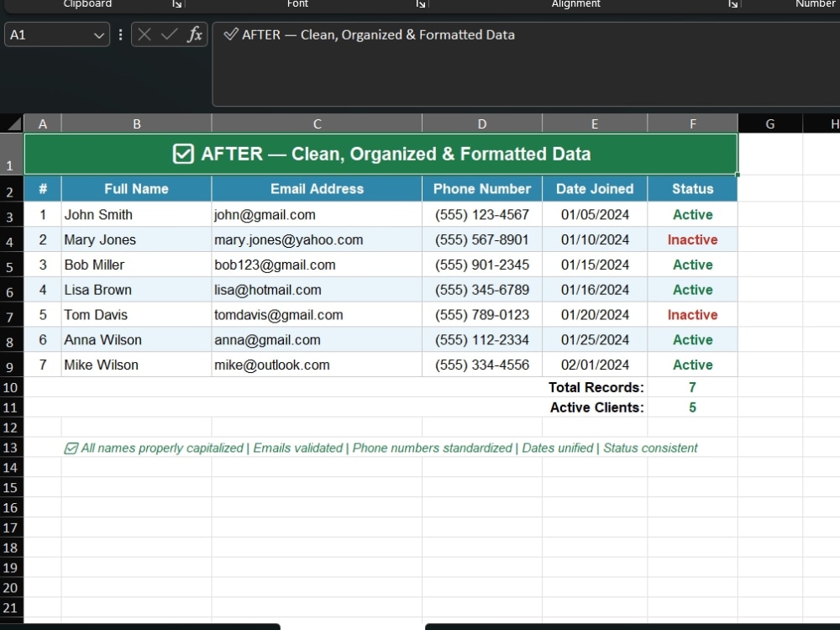
Task: Select row 13 header
Action: click(11, 448)
